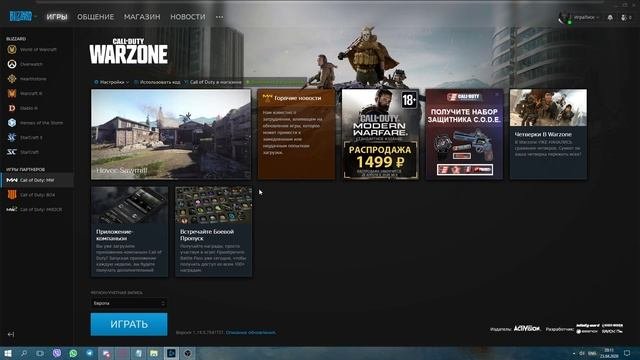Click the Activision publisher logo
640x360 pixels.
[527, 328]
